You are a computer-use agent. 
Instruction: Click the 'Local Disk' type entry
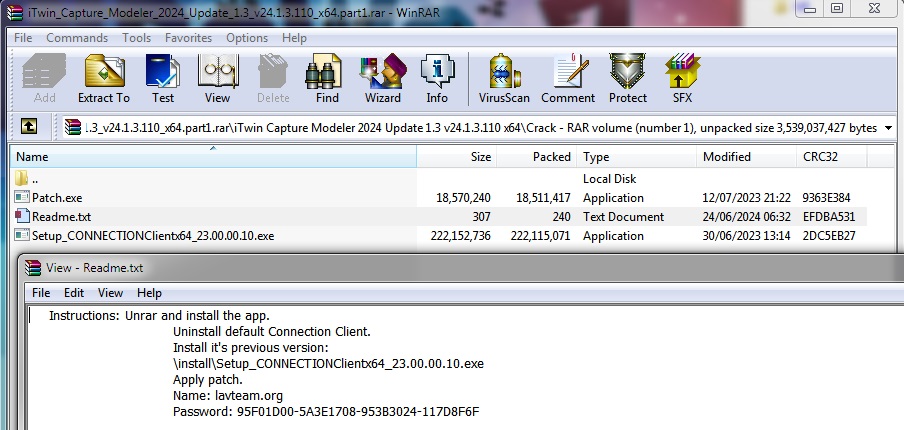coord(609,179)
